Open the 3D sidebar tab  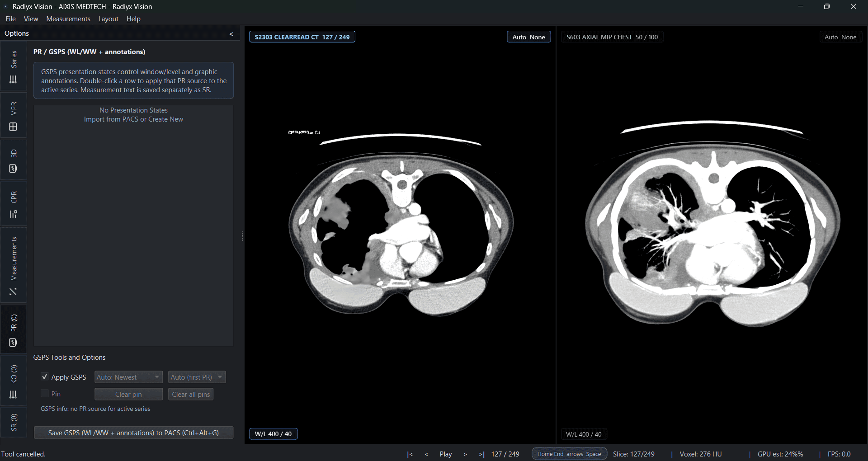click(14, 160)
